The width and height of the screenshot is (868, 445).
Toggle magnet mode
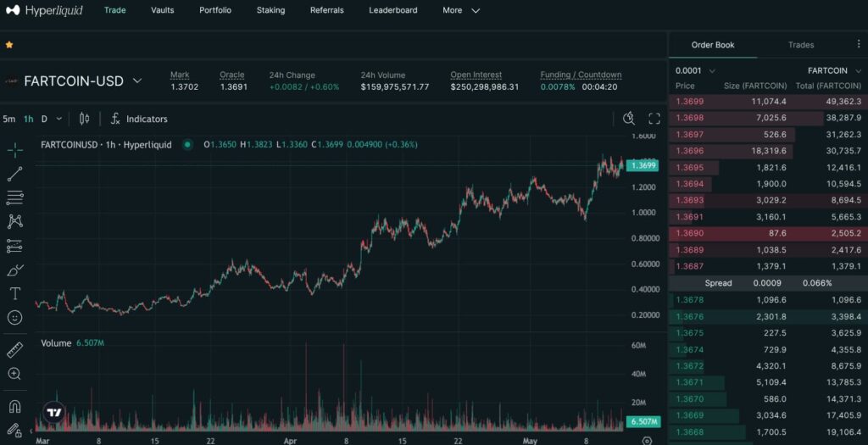(x=15, y=406)
